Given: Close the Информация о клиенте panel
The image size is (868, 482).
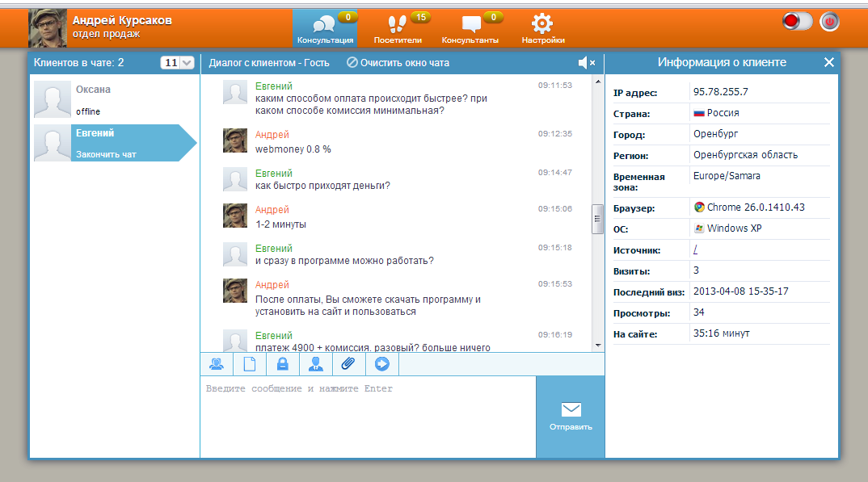Looking at the screenshot, I should coord(828,61).
